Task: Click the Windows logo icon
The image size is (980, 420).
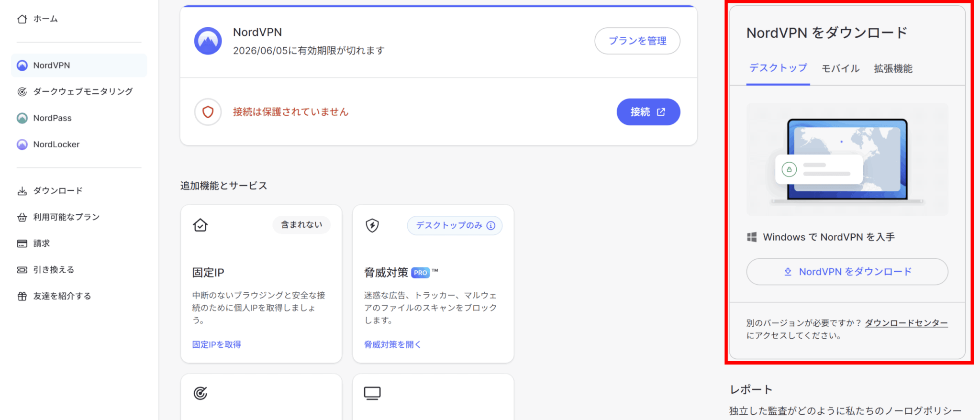Action: [752, 237]
